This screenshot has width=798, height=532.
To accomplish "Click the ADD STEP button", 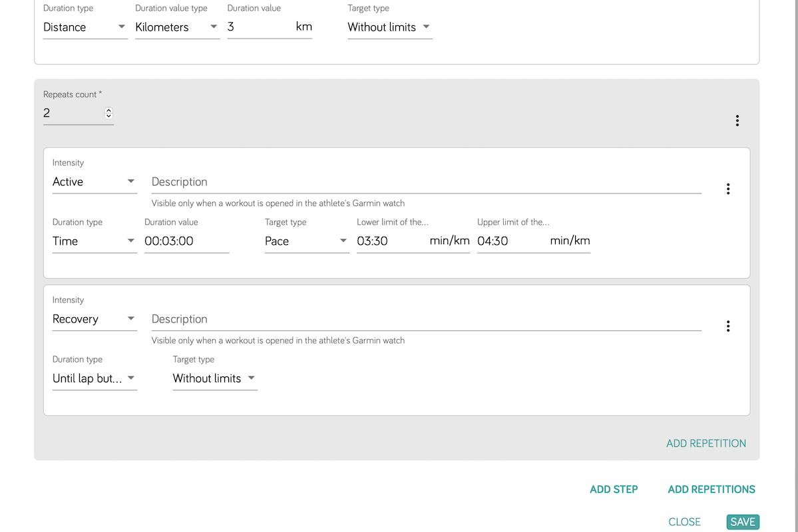I will point(614,489).
